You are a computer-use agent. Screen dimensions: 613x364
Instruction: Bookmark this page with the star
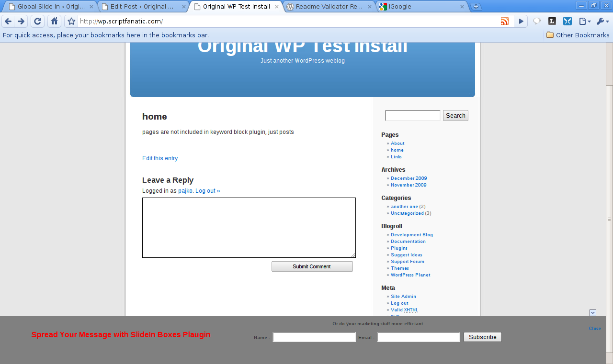click(71, 21)
